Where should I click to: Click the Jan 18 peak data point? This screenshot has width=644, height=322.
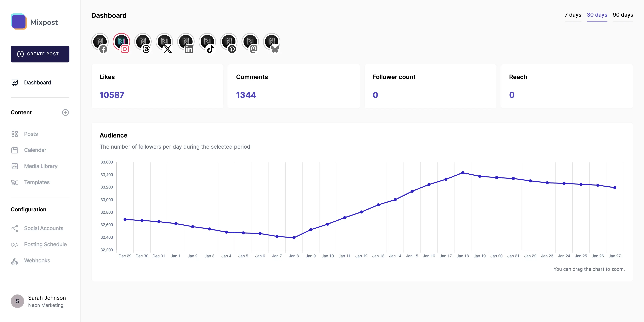pos(463,172)
